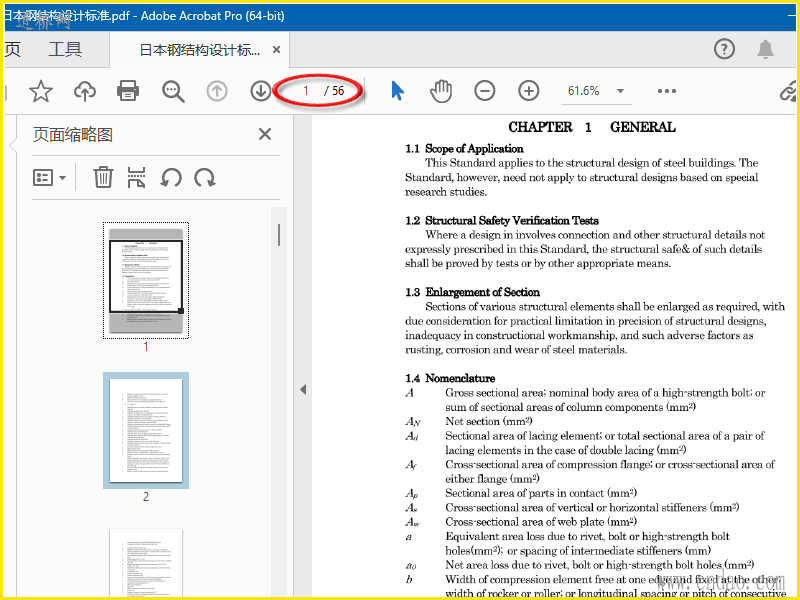800x600 pixels.
Task: Click the heading "1.4 Nomenclature"
Action: click(x=450, y=378)
